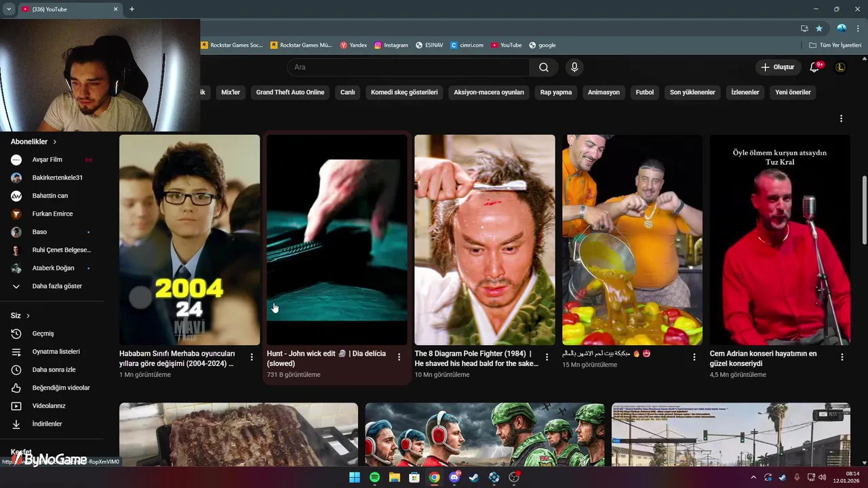Viewport: 868px width, 488px height.
Task: Select the Futbol filter chip
Action: coord(645,92)
